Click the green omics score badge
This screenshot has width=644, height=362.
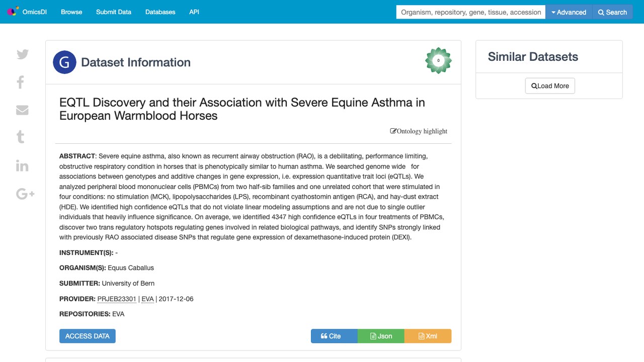pos(438,60)
